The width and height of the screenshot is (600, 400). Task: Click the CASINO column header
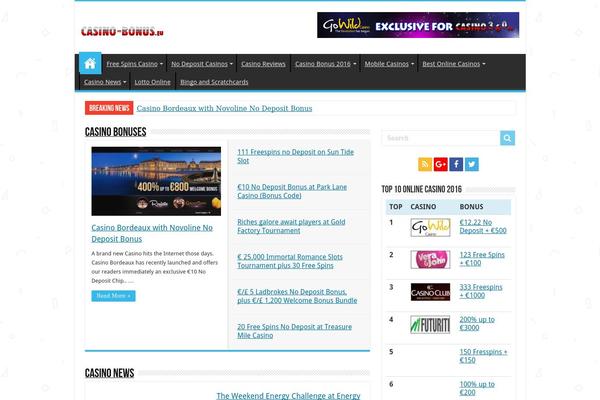423,207
